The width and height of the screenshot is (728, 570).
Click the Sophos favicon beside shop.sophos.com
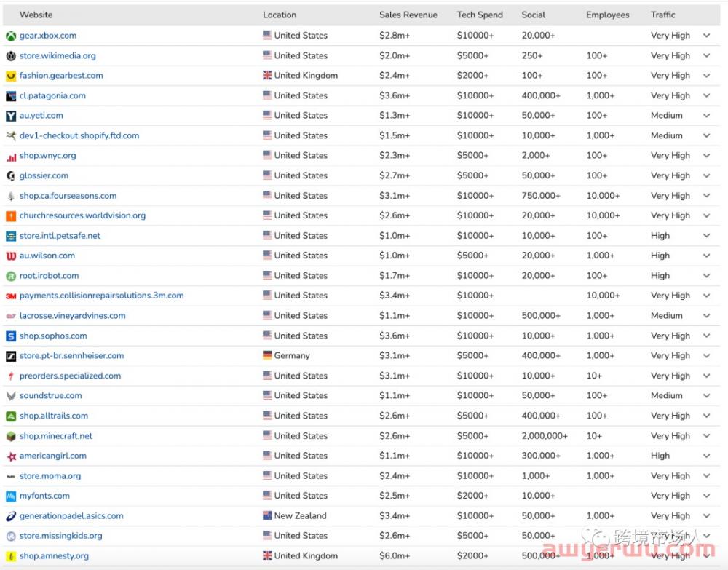click(x=11, y=336)
